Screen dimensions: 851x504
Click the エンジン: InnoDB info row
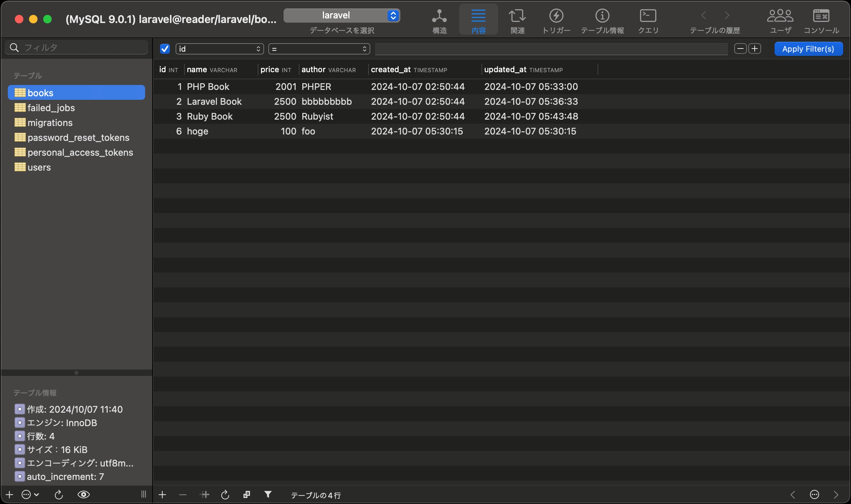pos(56,423)
